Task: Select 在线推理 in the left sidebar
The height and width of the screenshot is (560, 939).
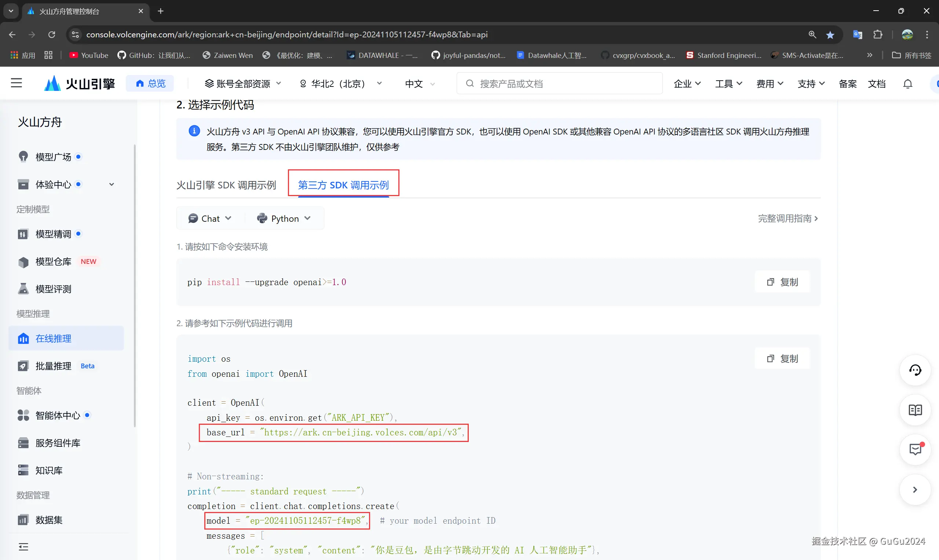Action: [x=54, y=339]
